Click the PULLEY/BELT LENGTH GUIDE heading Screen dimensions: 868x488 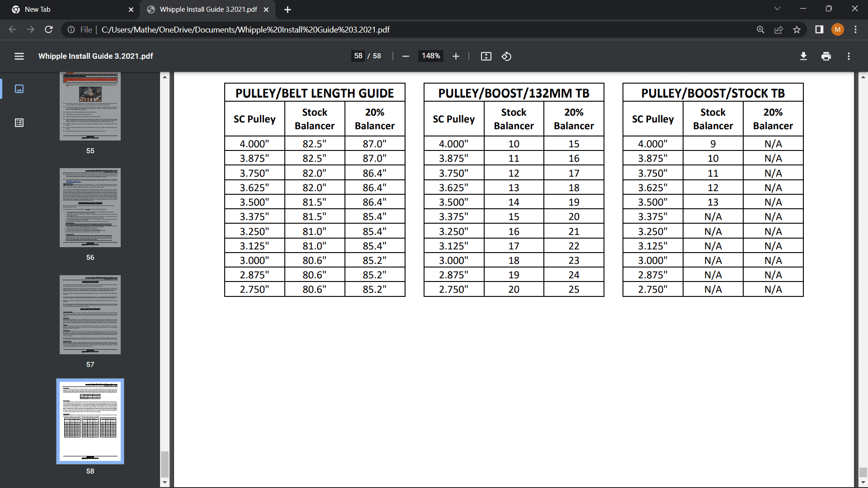click(x=315, y=93)
